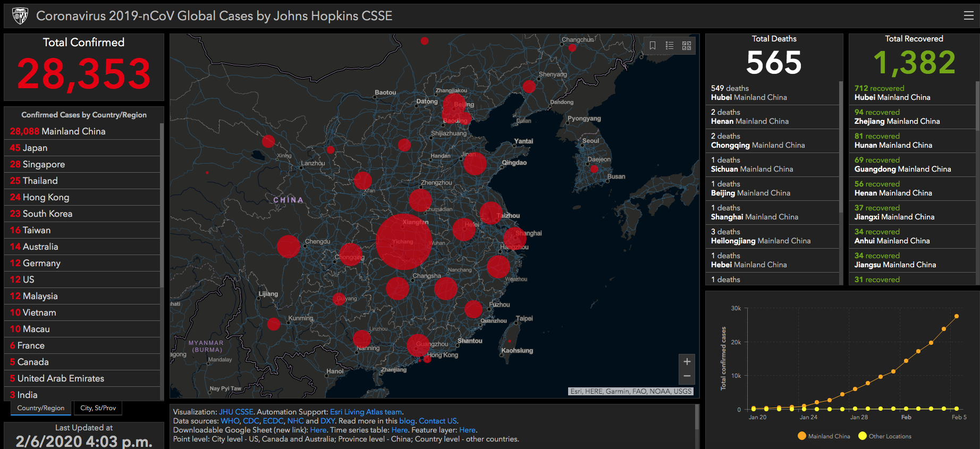980x449 pixels.
Task: Open the CDC data source link
Action: [x=251, y=421]
